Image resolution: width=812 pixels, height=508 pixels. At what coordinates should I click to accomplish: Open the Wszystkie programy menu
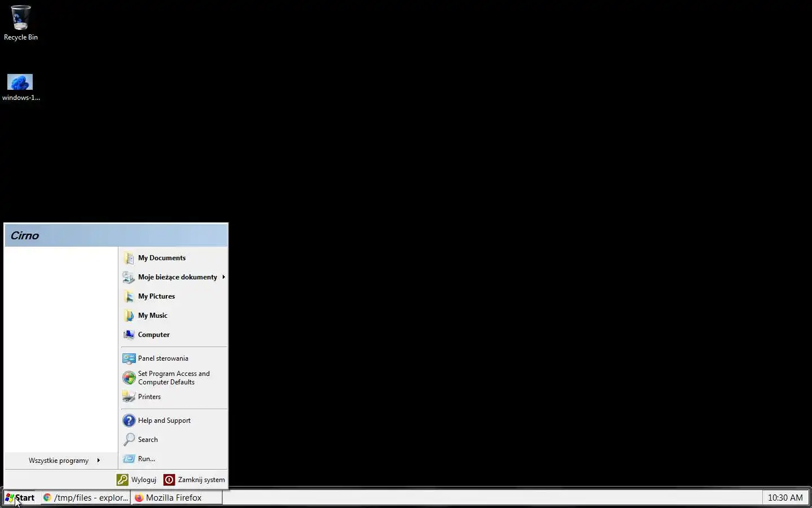(61, 461)
